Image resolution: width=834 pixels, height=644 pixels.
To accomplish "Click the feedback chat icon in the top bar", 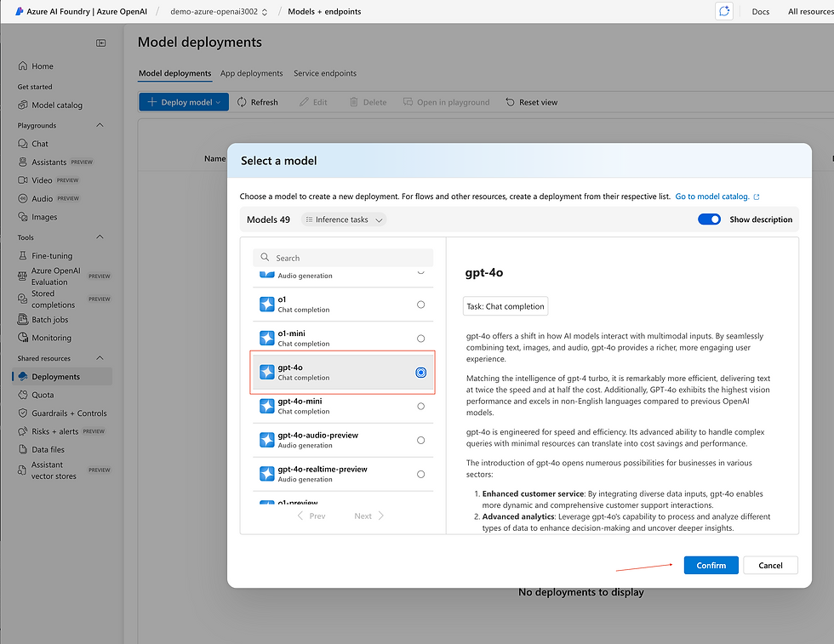I will pos(724,11).
